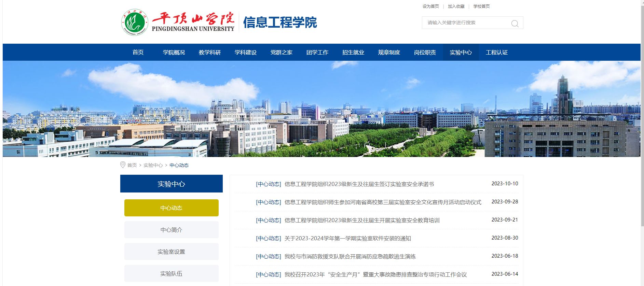
Task: Click the 加入收藏 link
Action: coord(456,6)
